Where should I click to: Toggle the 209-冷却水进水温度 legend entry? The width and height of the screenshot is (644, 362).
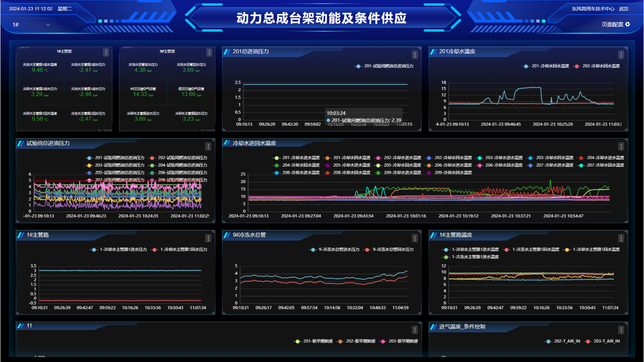[x=398, y=173]
